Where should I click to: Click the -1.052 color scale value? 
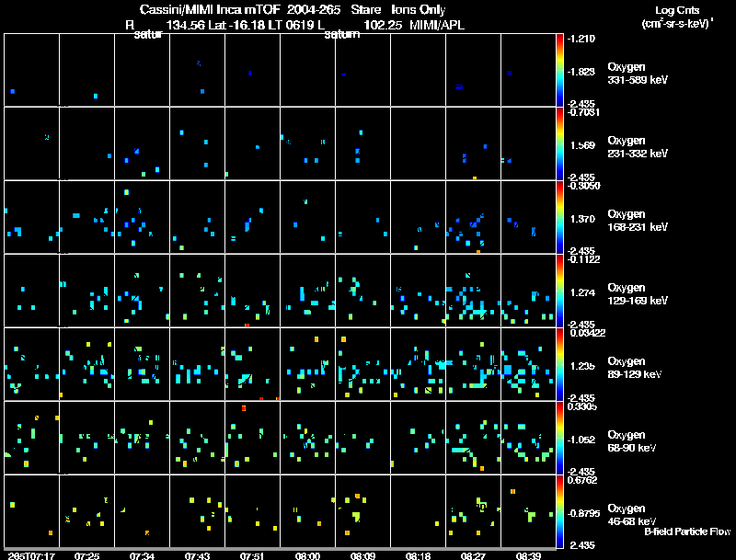581,440
